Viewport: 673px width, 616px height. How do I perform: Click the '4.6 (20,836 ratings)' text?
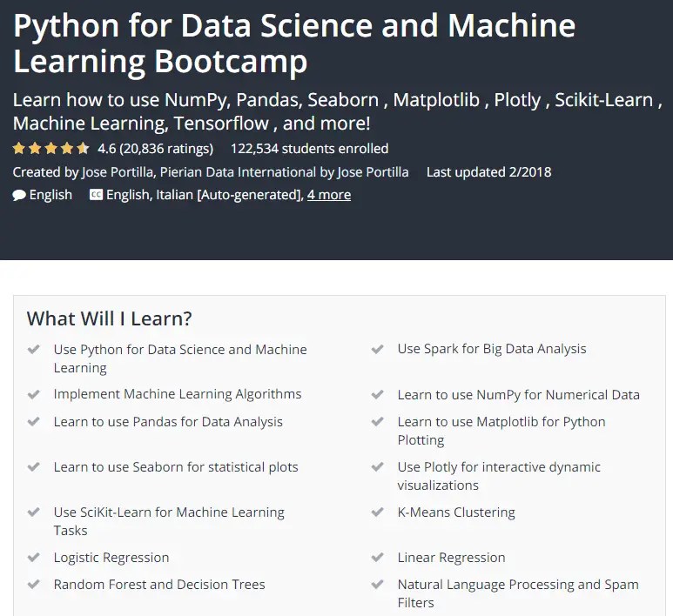(x=155, y=149)
